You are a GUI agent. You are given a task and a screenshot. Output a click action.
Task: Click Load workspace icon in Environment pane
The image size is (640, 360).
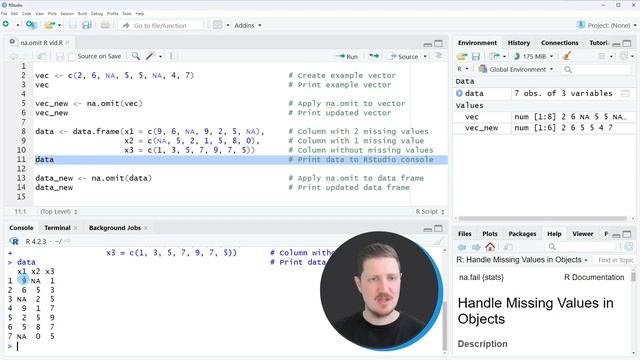coord(462,56)
